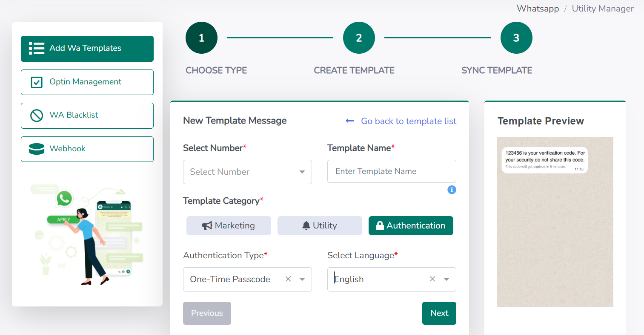The image size is (644, 335).
Task: Click the blue info icon below Template Name
Action: [452, 190]
